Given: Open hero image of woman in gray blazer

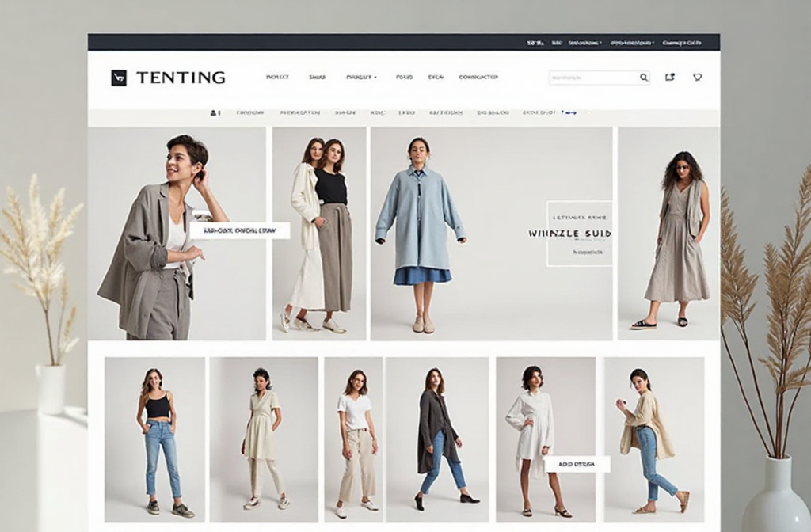Looking at the screenshot, I should click(177, 234).
